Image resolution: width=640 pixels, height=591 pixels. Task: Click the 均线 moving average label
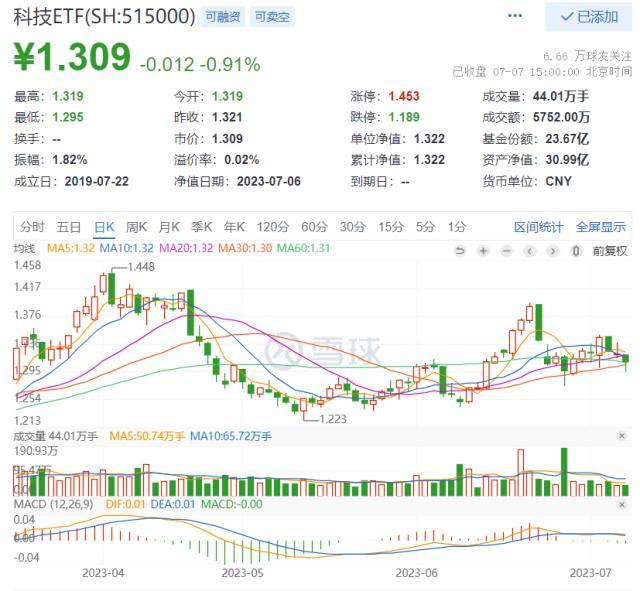(x=24, y=248)
